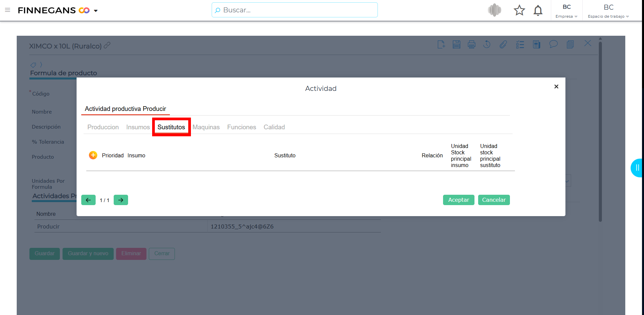Switch to the Insumos tab
The image size is (644, 315).
(x=138, y=127)
